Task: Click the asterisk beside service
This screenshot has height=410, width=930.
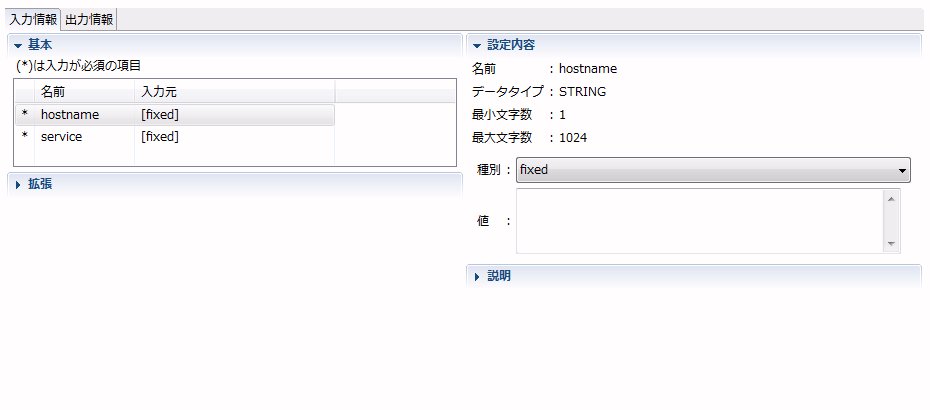Action: (25, 136)
